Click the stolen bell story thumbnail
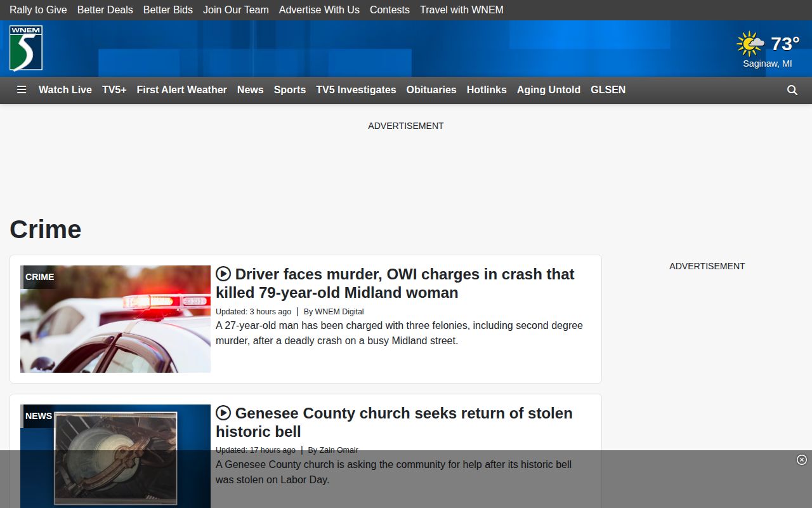812x508 pixels. pyautogui.click(x=115, y=456)
